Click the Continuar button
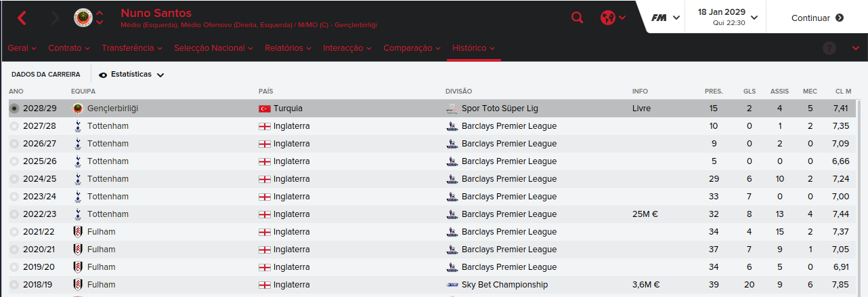Screen dimensions: 868x297 817,18
